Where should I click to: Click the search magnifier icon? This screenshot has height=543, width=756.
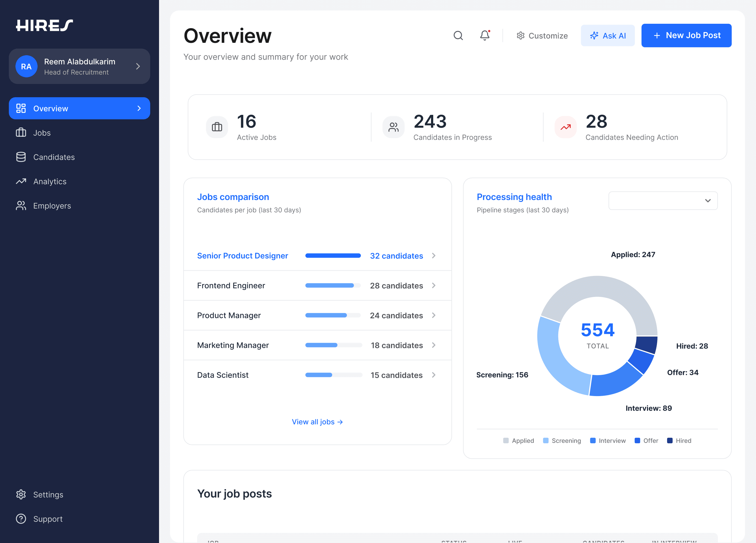[x=458, y=36]
